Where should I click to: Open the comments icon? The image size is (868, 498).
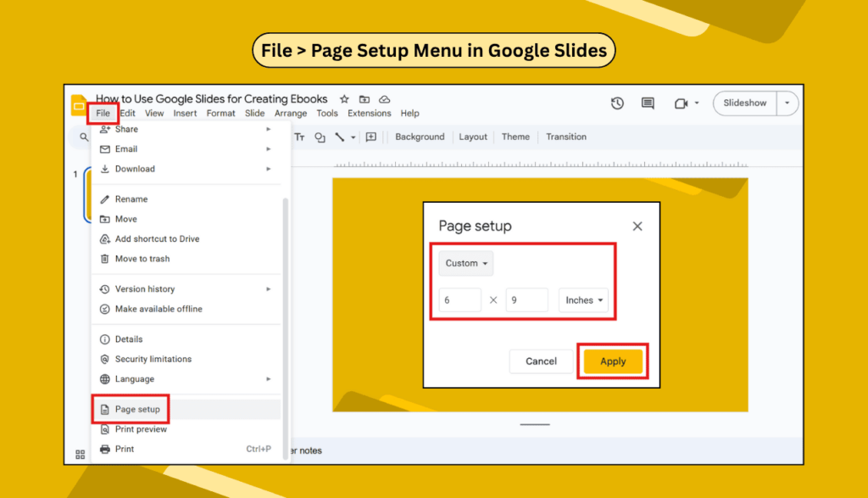(648, 104)
